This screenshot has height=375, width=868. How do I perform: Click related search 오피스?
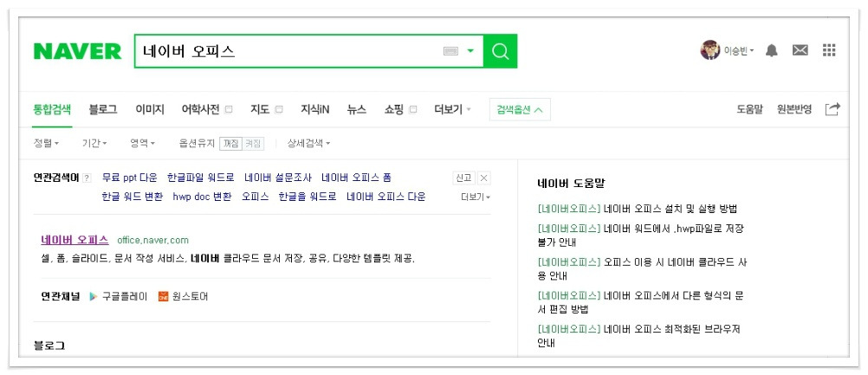(x=256, y=197)
